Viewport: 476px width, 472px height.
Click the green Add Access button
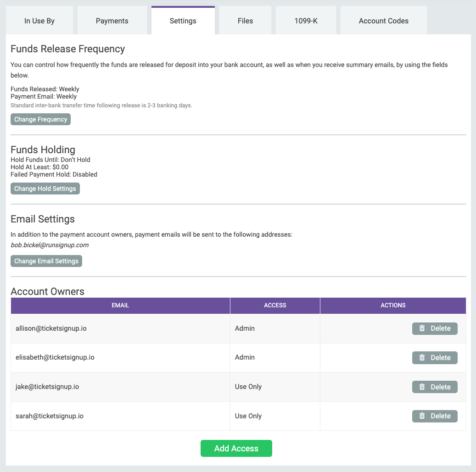click(236, 449)
